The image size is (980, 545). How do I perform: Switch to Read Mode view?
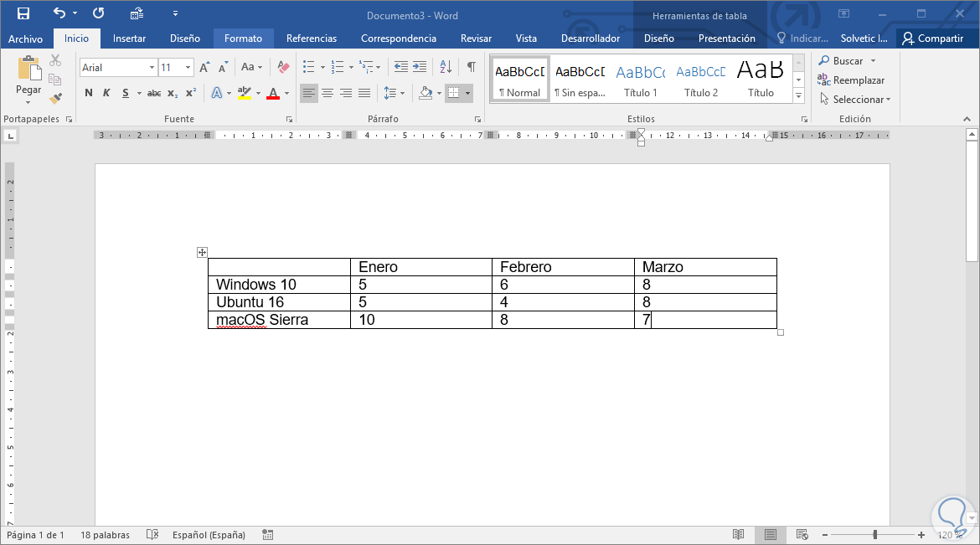click(x=738, y=534)
